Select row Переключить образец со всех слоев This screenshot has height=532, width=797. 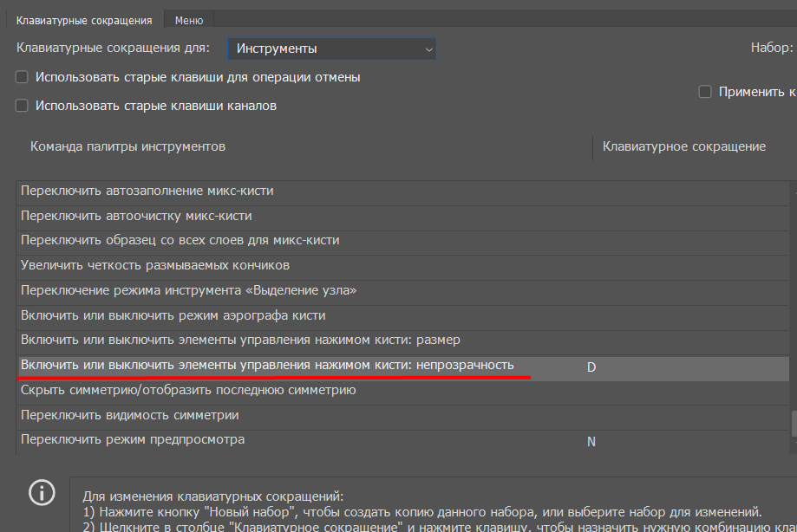coord(402,243)
